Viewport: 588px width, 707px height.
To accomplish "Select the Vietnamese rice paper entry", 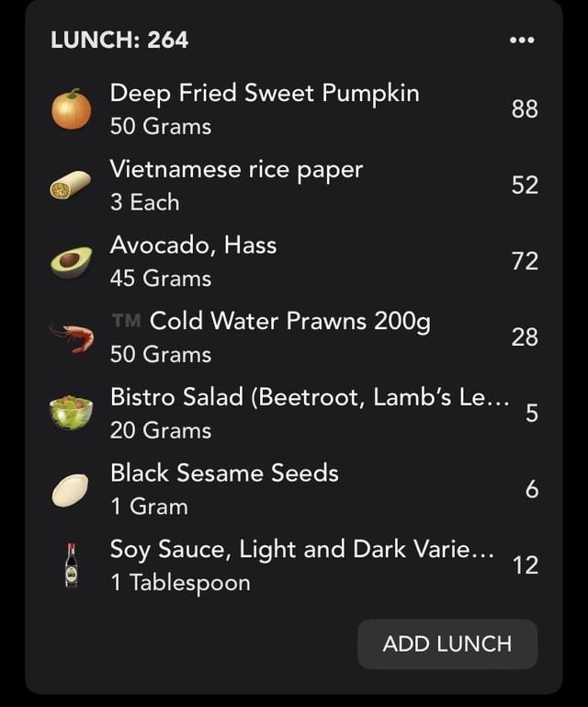I will (294, 186).
